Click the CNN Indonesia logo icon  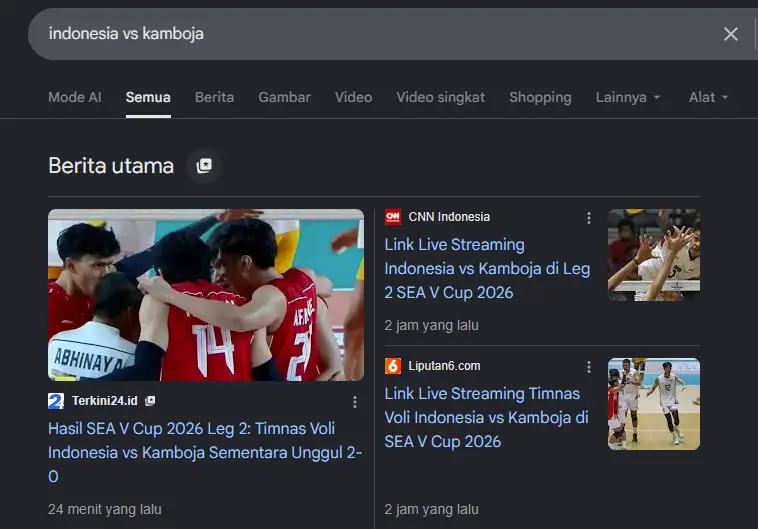click(393, 217)
